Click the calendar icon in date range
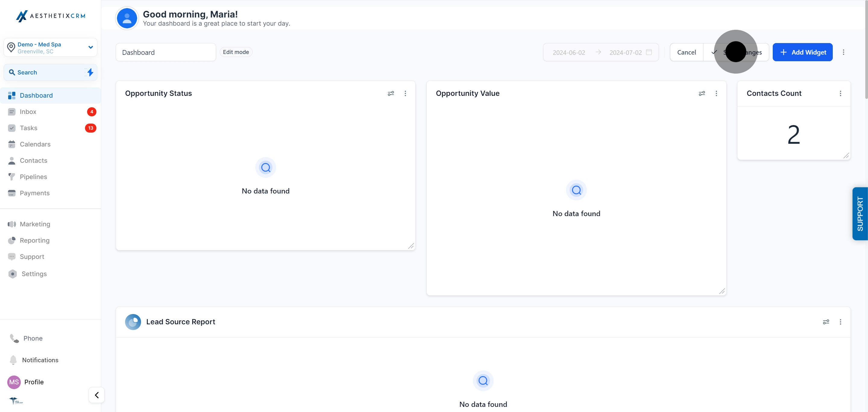This screenshot has width=868, height=412. click(649, 52)
